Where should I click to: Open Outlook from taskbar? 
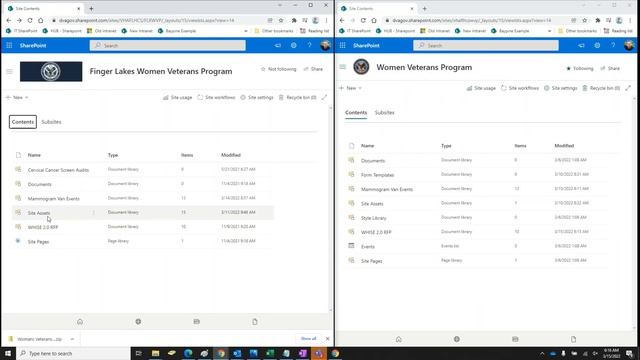pyautogui.click(x=237, y=353)
